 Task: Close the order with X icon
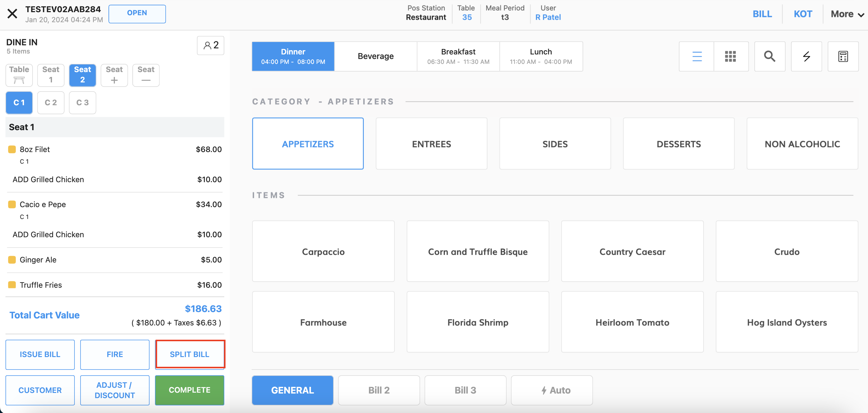(12, 14)
